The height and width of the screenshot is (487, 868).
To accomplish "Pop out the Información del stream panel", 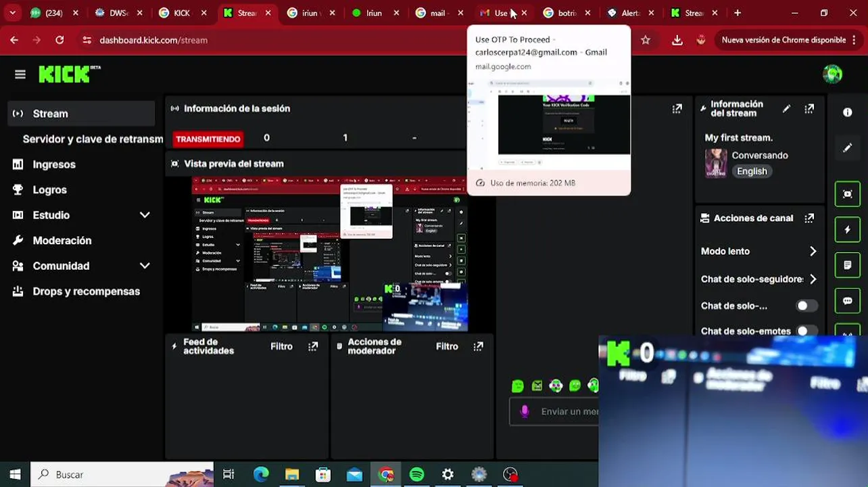I will point(809,108).
